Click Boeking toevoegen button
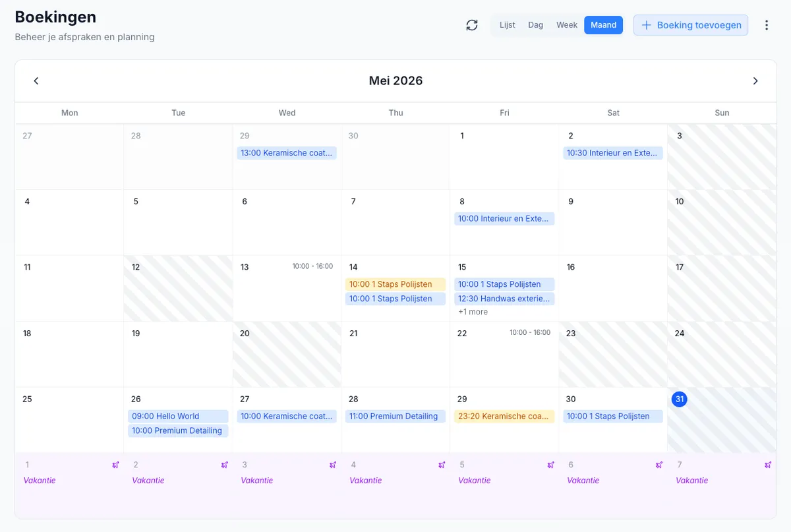The width and height of the screenshot is (791, 532). point(691,25)
